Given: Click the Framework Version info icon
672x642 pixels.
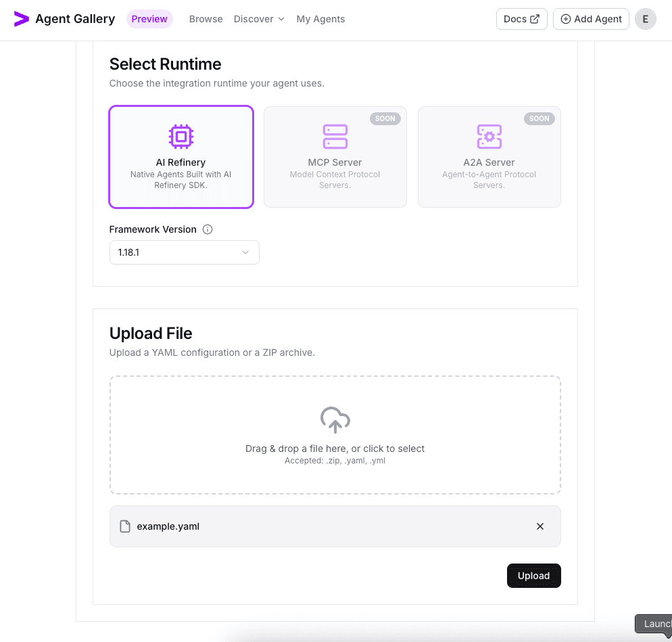Looking at the screenshot, I should coord(208,229).
